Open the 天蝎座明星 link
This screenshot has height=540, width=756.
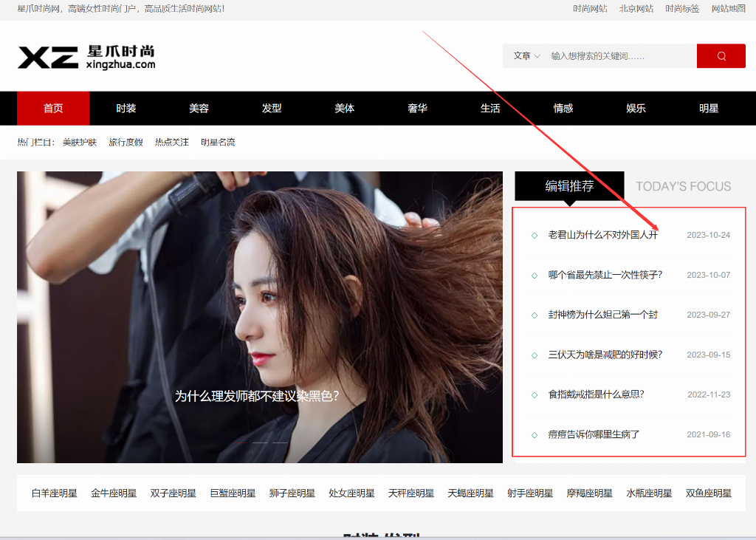click(470, 493)
